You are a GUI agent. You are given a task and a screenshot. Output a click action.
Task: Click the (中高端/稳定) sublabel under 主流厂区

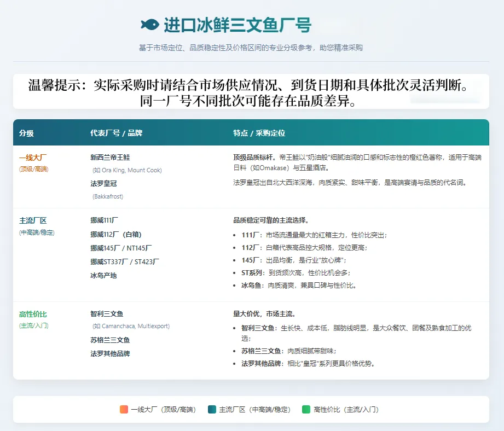[x=37, y=232]
